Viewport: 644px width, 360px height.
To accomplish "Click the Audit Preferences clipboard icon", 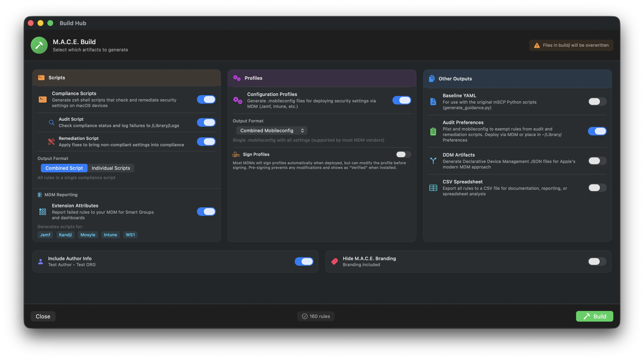I will coord(433,131).
